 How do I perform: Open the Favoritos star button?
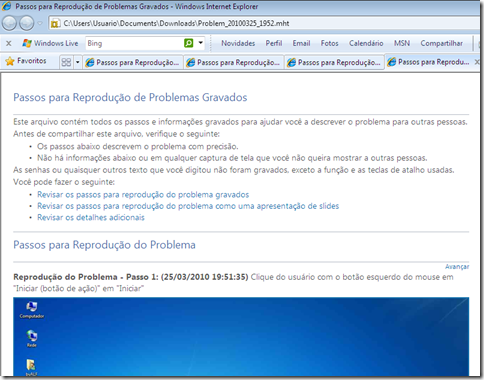(x=26, y=61)
